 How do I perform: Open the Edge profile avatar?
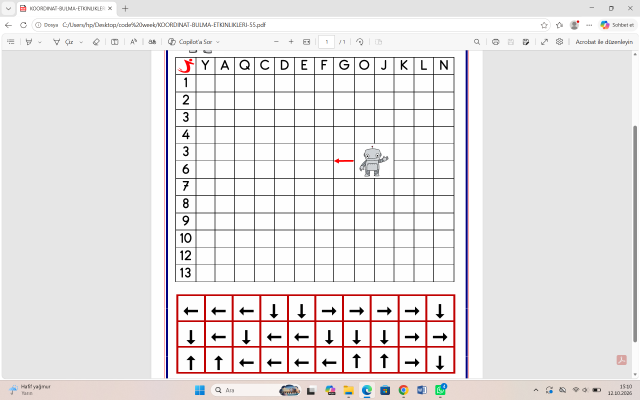click(x=574, y=25)
